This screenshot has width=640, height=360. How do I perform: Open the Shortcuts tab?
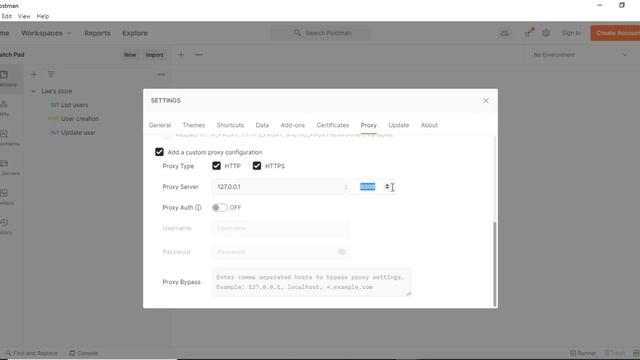(230, 125)
